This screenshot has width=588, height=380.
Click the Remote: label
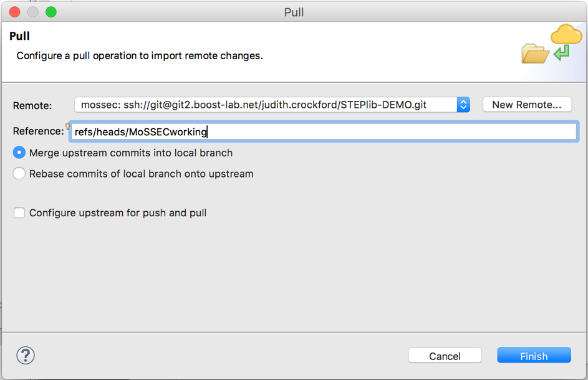pos(32,106)
